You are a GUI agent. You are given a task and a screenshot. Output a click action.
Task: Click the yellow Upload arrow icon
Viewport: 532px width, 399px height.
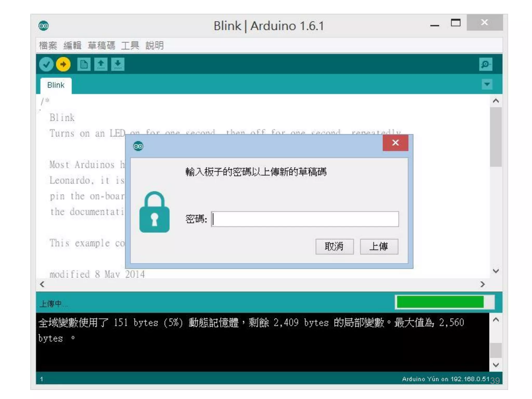pos(63,64)
